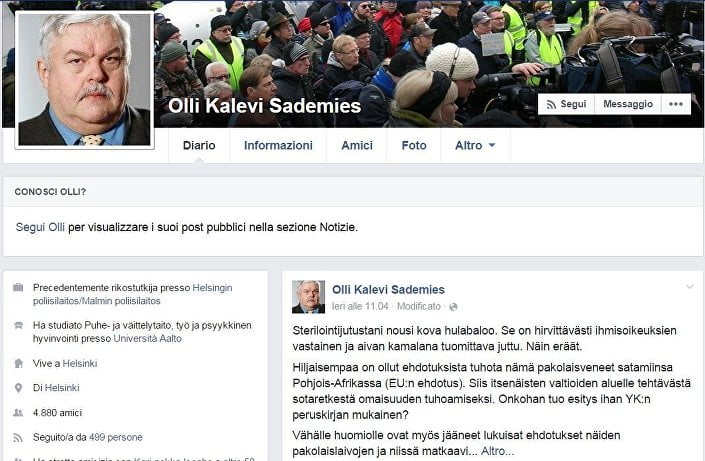Screen dimensions: 705x461
Task: Open the Informazioni tab
Action: click(x=278, y=145)
